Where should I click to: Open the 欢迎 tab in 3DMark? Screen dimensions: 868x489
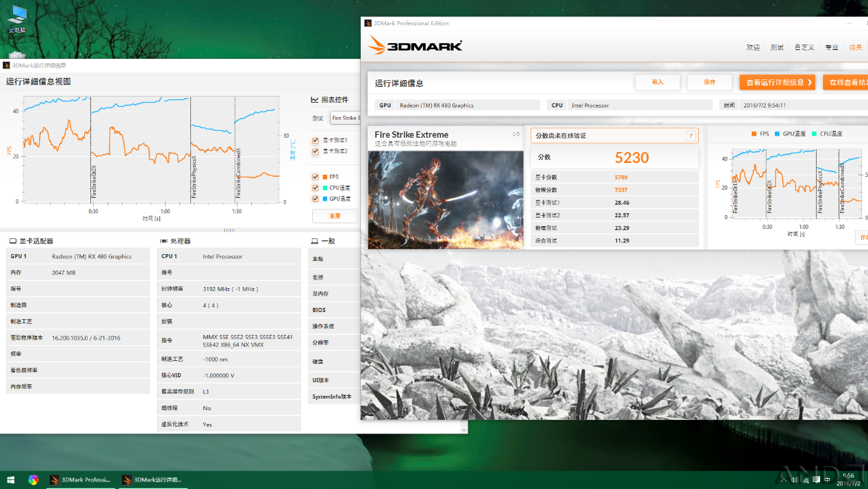pos(753,47)
